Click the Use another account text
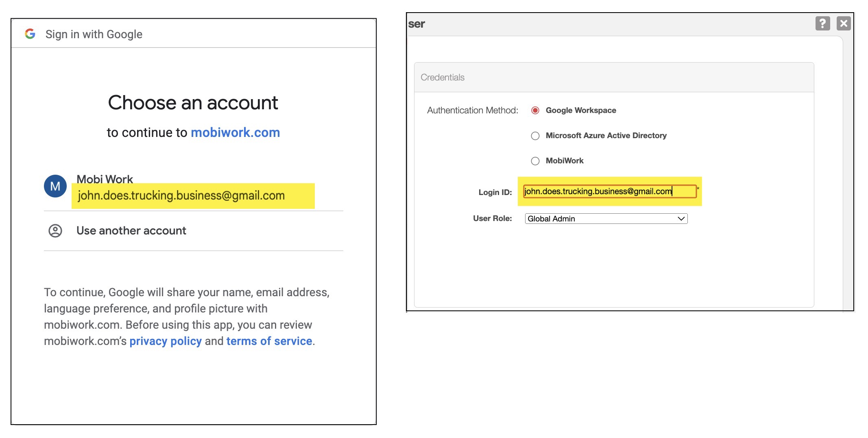Screen dimensions: 868x438 [131, 231]
